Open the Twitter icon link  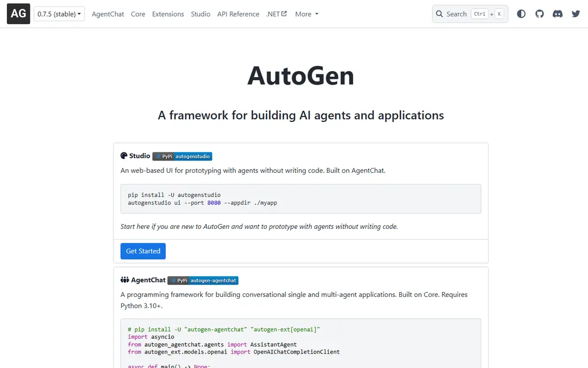576,14
